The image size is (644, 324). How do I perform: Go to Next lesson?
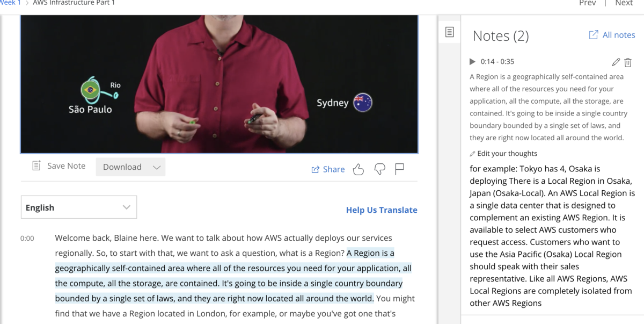pos(624,3)
